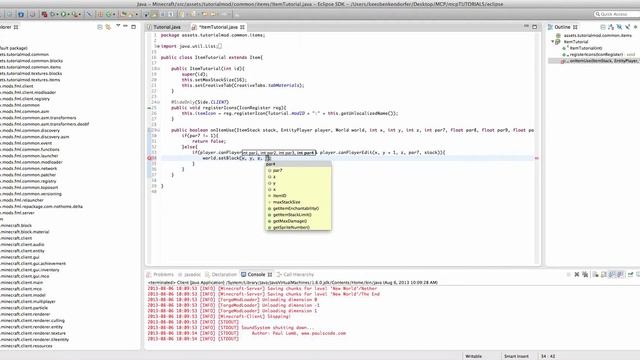Screen dimensions: 640x360
Task: Select net.minecraft.block package in explorer
Action: pyautogui.click(x=16, y=225)
